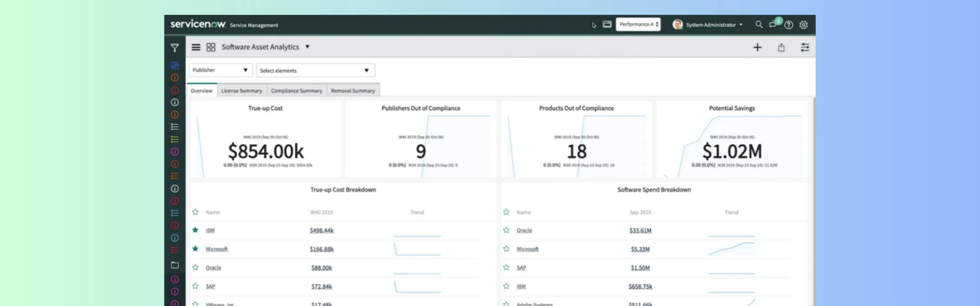Open dashboard properties sliders icon

click(805, 47)
